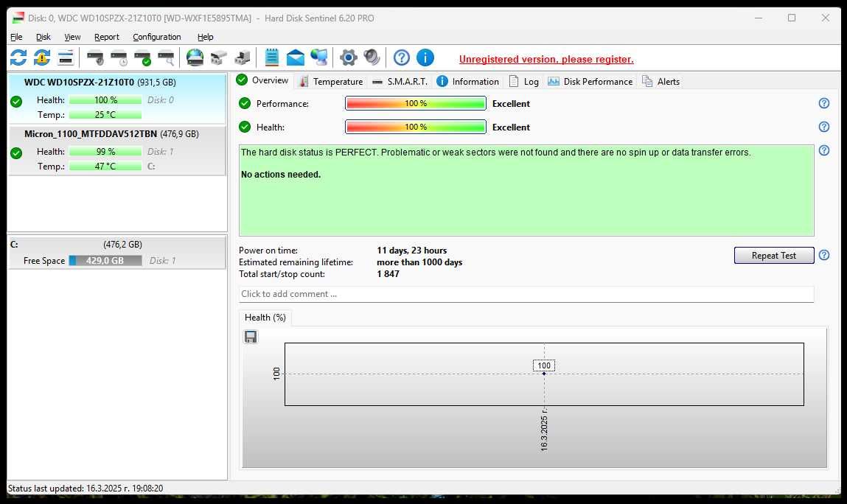The width and height of the screenshot is (847, 504).
Task: Click the Free Space 429,0 GB bar
Action: [x=105, y=261]
